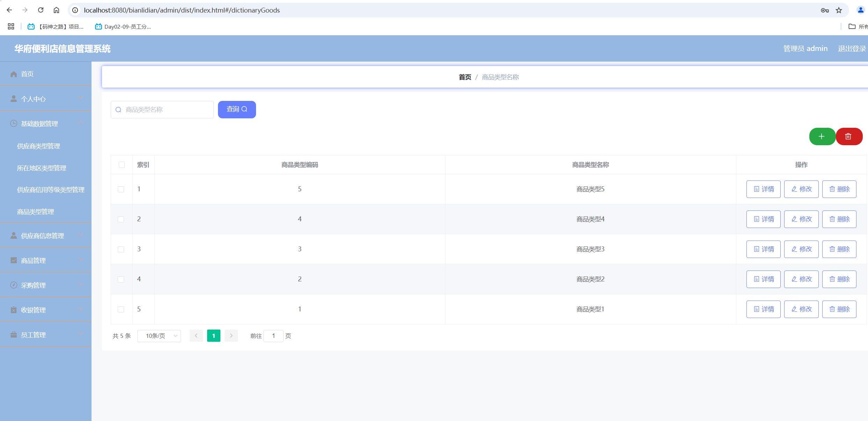Open the 所有 bookmarks folder icon

pos(852,27)
